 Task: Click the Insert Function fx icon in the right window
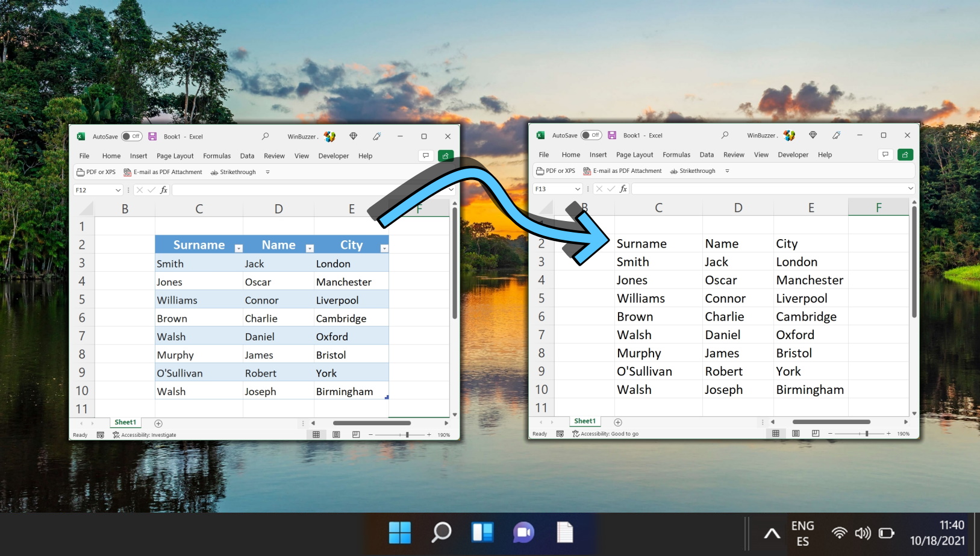click(x=623, y=189)
